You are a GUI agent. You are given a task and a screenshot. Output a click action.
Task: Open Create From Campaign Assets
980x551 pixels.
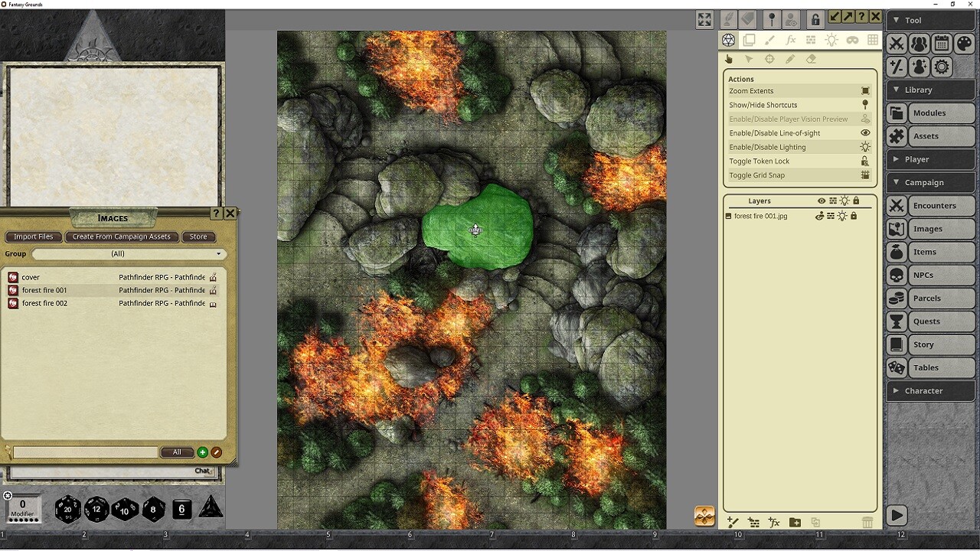coord(122,236)
